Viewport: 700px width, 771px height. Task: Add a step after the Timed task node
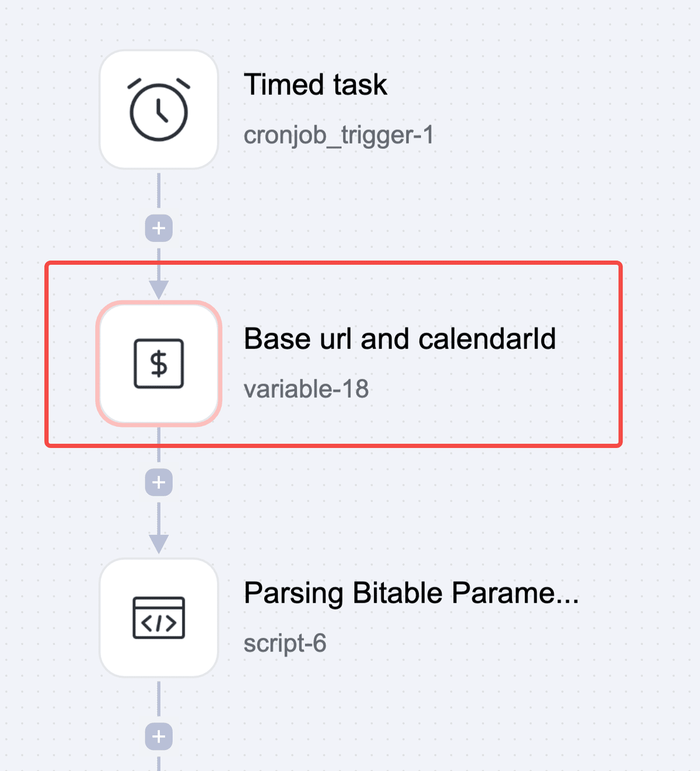[159, 228]
